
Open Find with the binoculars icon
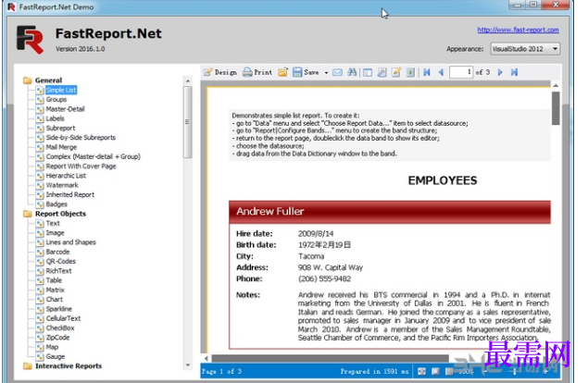pos(352,72)
